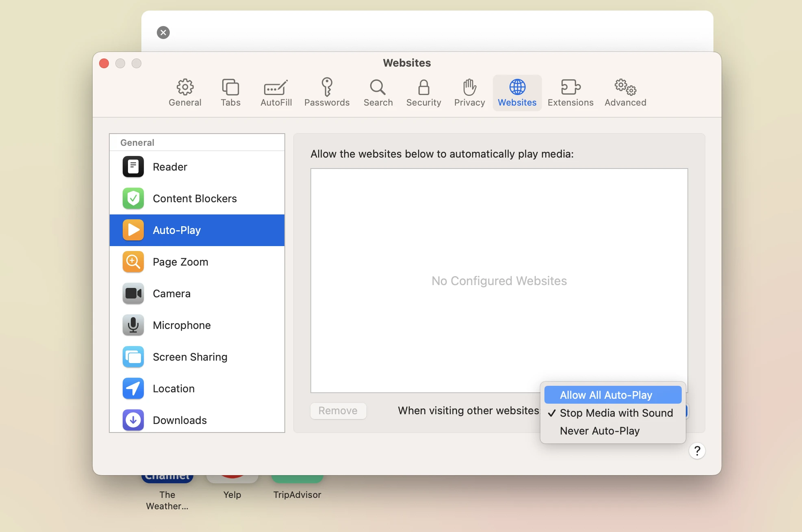The width and height of the screenshot is (802, 532).
Task: Choose Never Auto-Play from the menu
Action: (600, 431)
